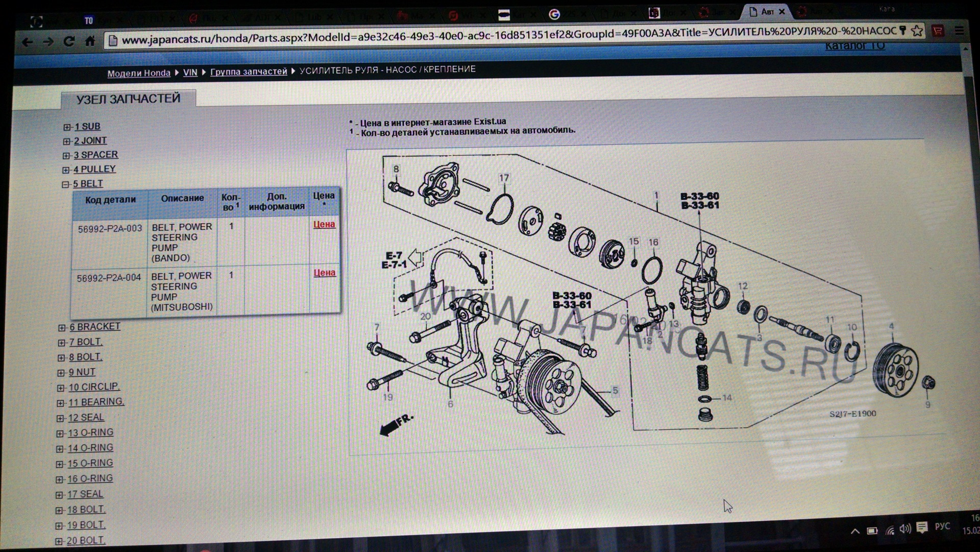Expand the '2 JOINT' tree node
The height and width of the screenshot is (552, 980).
click(66, 141)
